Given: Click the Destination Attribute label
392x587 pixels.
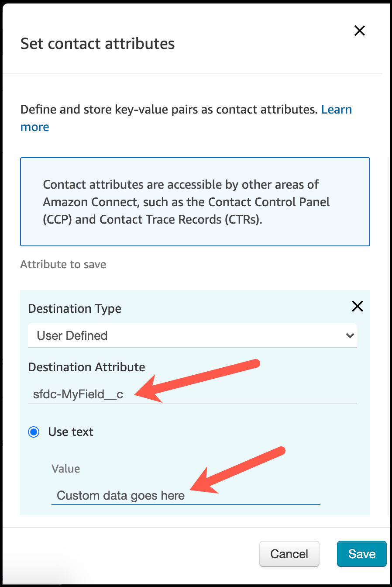Looking at the screenshot, I should click(86, 367).
